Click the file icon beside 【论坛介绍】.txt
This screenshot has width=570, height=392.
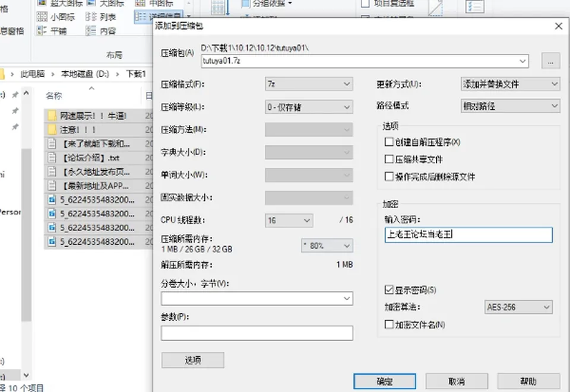tap(52, 158)
